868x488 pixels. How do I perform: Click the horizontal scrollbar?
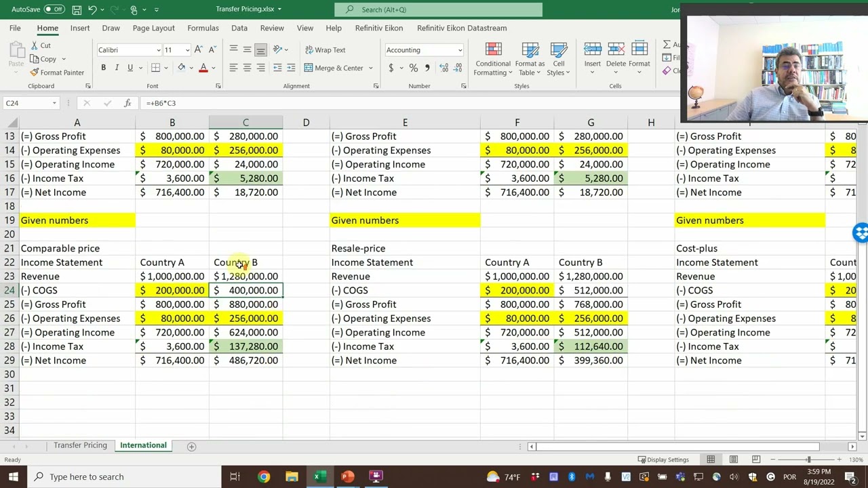678,446
